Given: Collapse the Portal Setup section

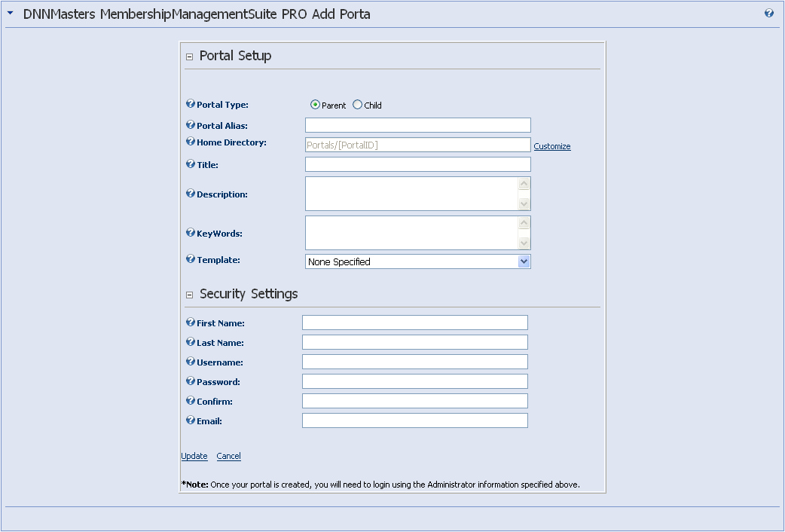Looking at the screenshot, I should click(x=189, y=57).
